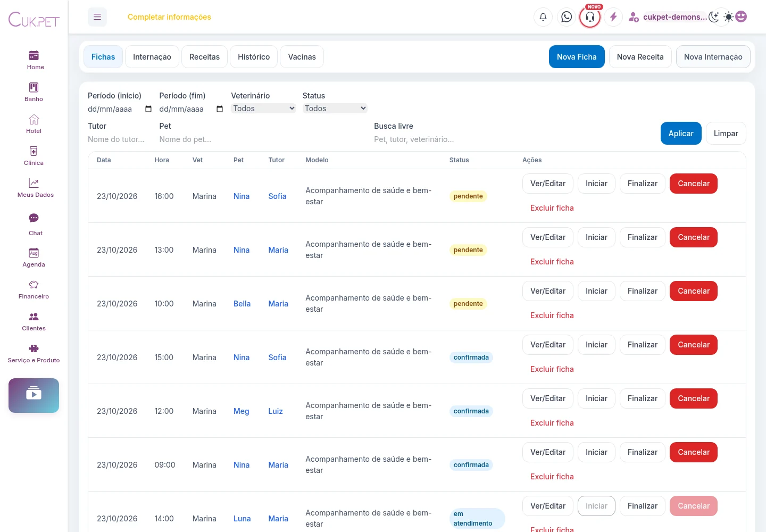Open the notifications bell
The image size is (766, 532).
[x=543, y=17]
